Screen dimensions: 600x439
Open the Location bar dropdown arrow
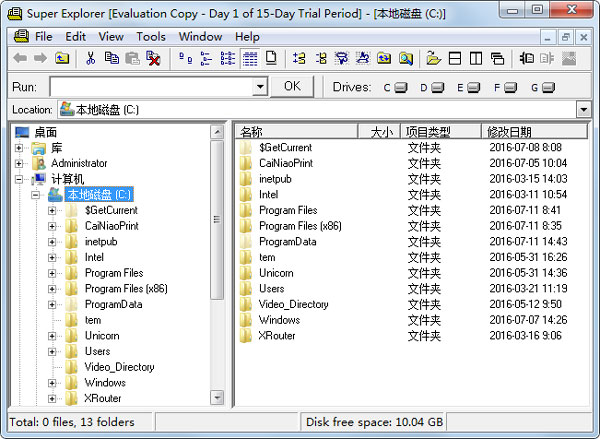point(584,110)
